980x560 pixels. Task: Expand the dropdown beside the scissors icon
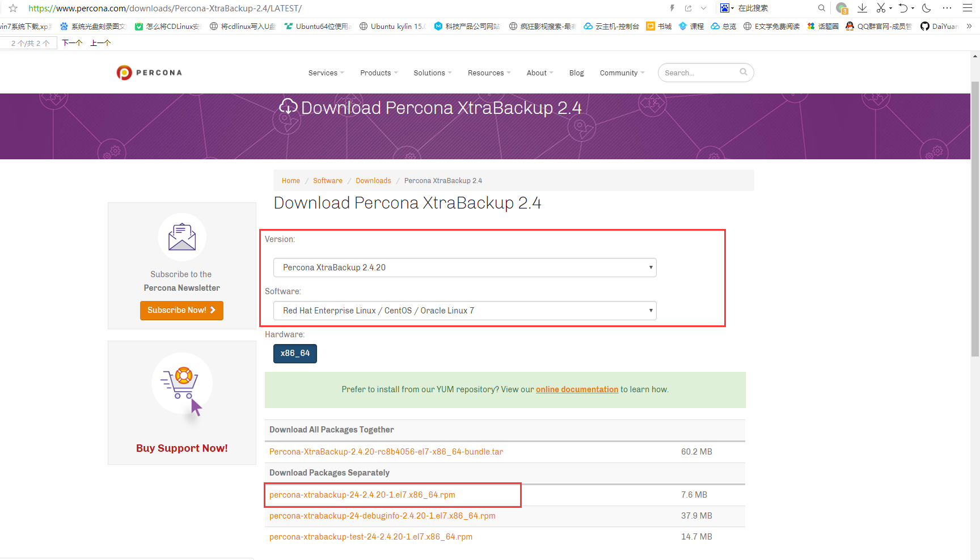click(890, 8)
